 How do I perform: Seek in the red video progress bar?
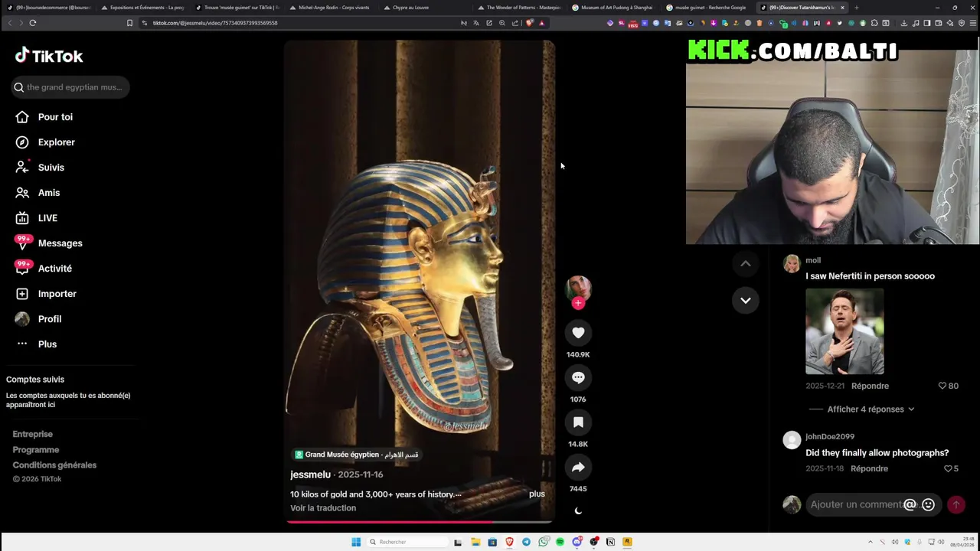pyautogui.click(x=419, y=522)
